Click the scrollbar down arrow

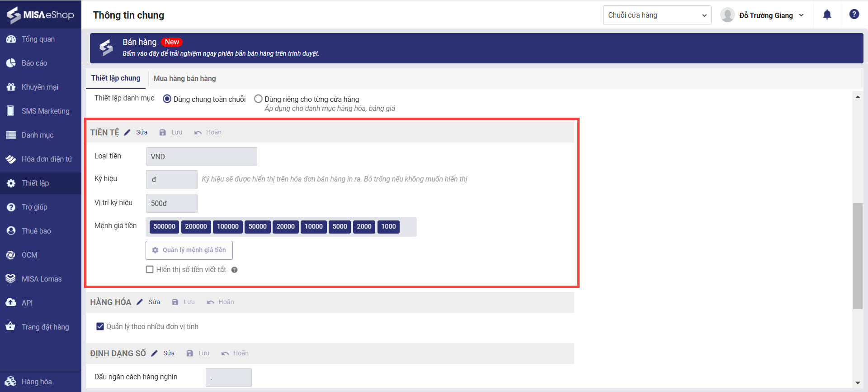858,383
